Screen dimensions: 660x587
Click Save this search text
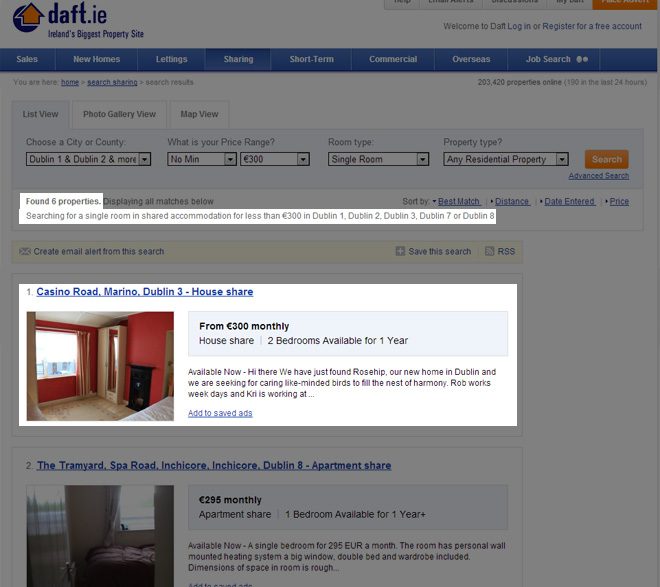pyautogui.click(x=440, y=252)
